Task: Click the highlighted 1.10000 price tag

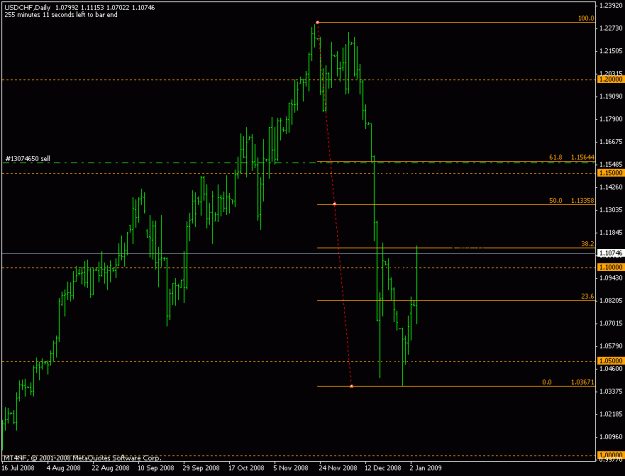Action: click(610, 267)
